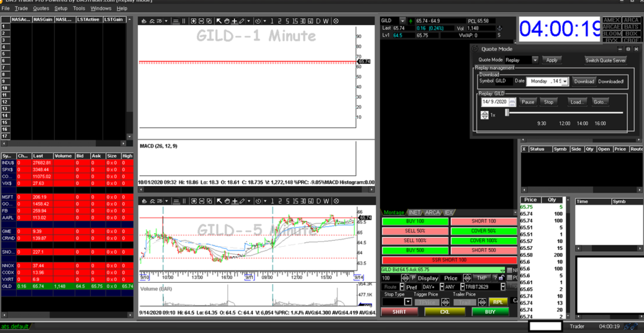Open the Quote Mode dropdown showing Replay
Image resolution: width=644 pixels, height=333 pixels.
pos(535,60)
